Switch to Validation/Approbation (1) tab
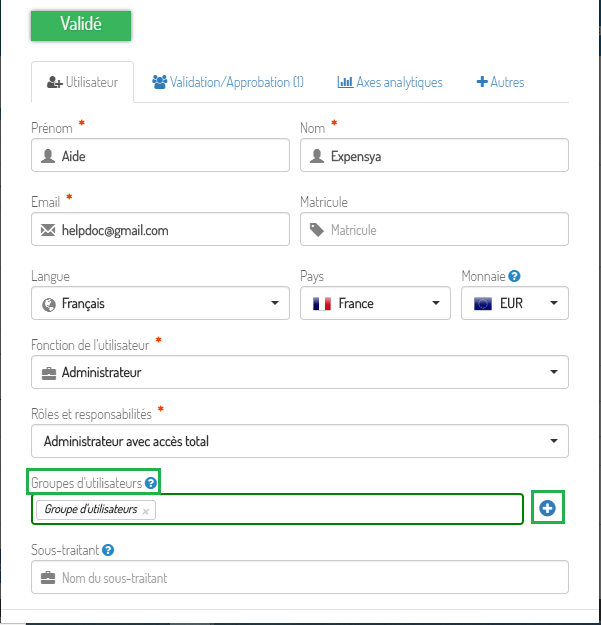Viewport: 601px width, 625px height. (x=228, y=82)
